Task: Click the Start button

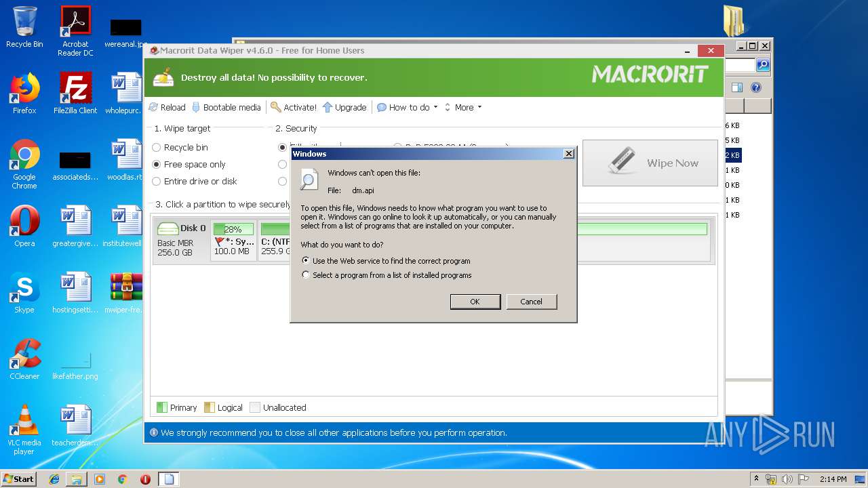Action: 18,479
